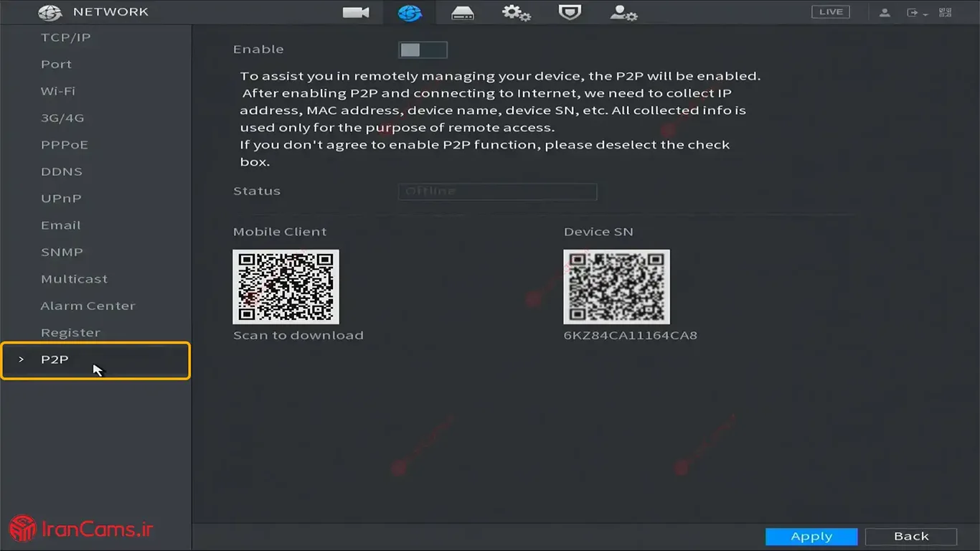
Task: Go to Email settings
Action: pyautogui.click(x=61, y=225)
